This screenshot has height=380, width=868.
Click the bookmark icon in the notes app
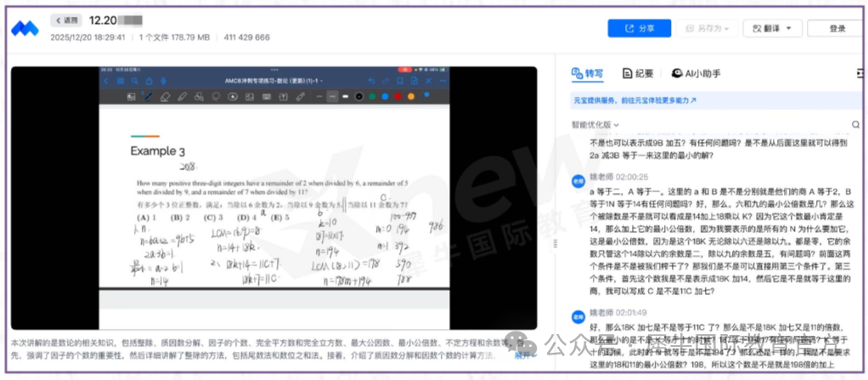pos(400,81)
